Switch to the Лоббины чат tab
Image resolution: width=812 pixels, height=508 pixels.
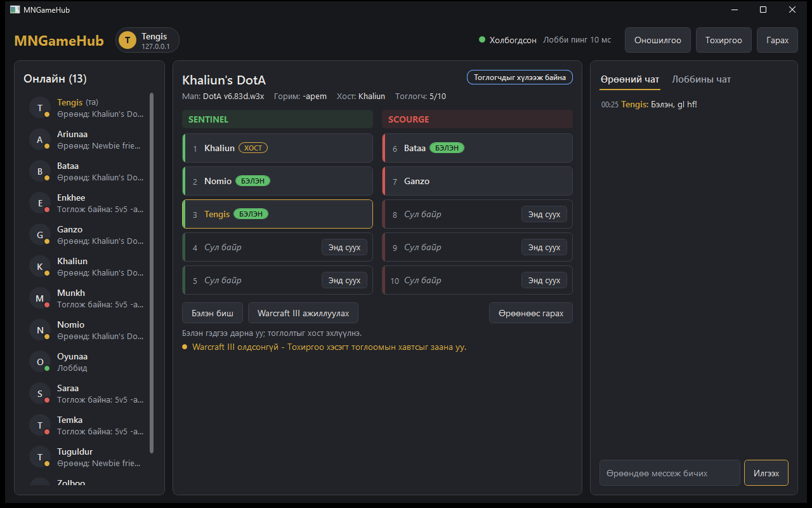tap(702, 79)
